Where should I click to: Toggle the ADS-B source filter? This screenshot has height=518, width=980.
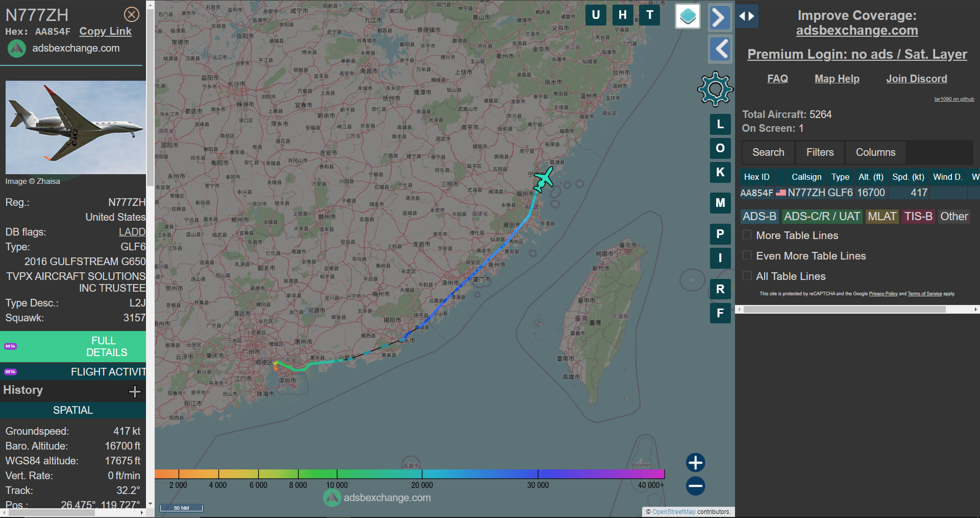coord(759,217)
